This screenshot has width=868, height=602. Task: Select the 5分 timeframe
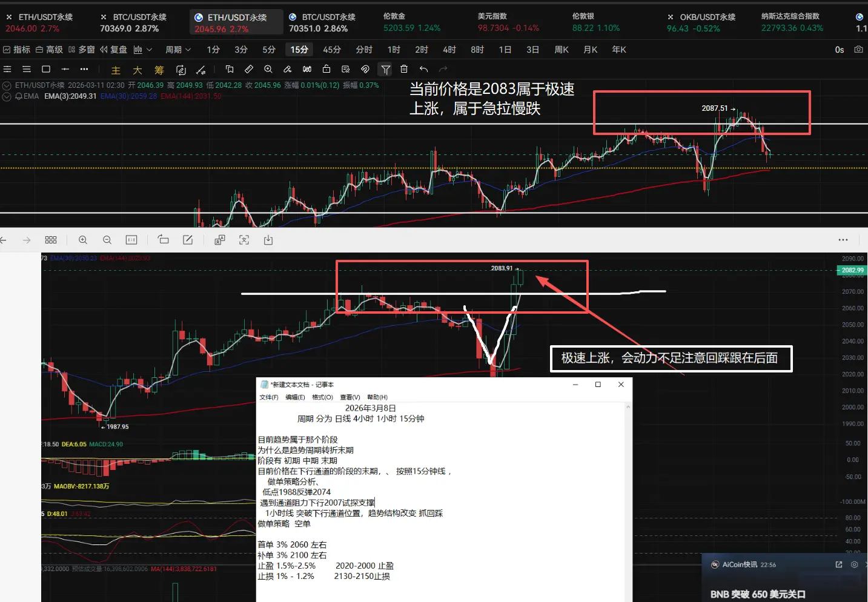click(x=269, y=50)
